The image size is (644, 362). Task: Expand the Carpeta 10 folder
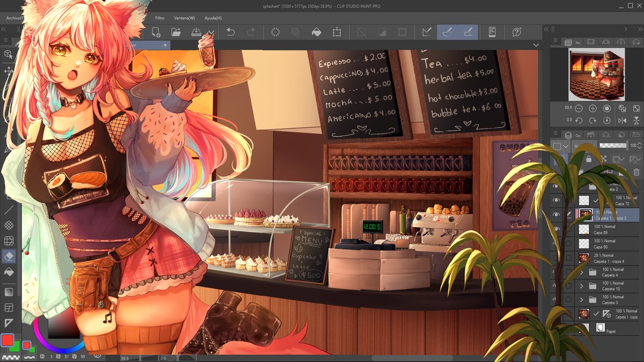point(582,286)
